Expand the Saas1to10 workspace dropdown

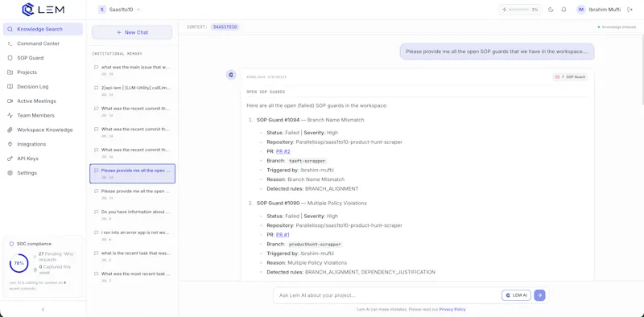tap(119, 10)
